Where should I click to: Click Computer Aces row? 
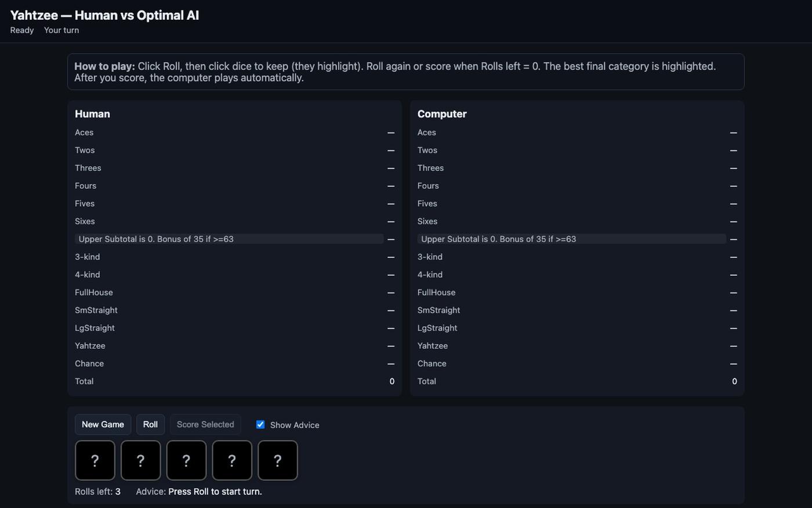[577, 132]
